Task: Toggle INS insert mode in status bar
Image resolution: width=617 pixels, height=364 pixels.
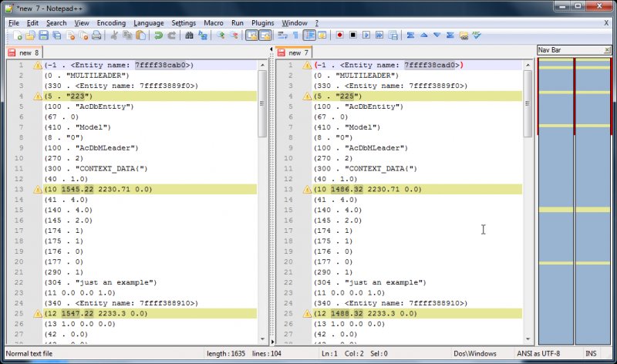Action: point(591,353)
